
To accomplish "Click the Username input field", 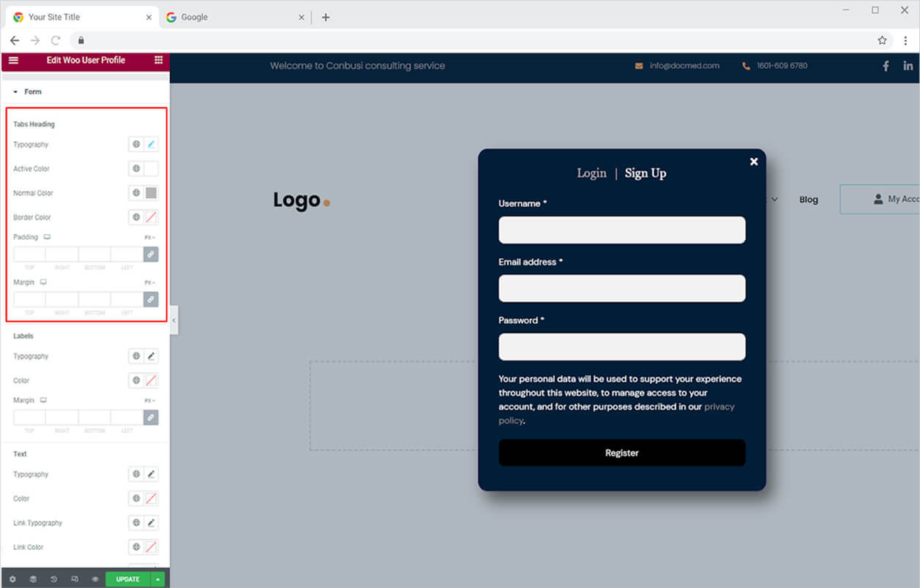I will [x=622, y=230].
